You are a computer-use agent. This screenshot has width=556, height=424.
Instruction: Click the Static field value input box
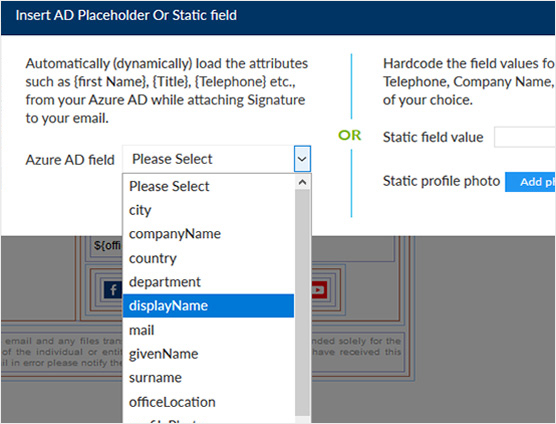[525, 137]
